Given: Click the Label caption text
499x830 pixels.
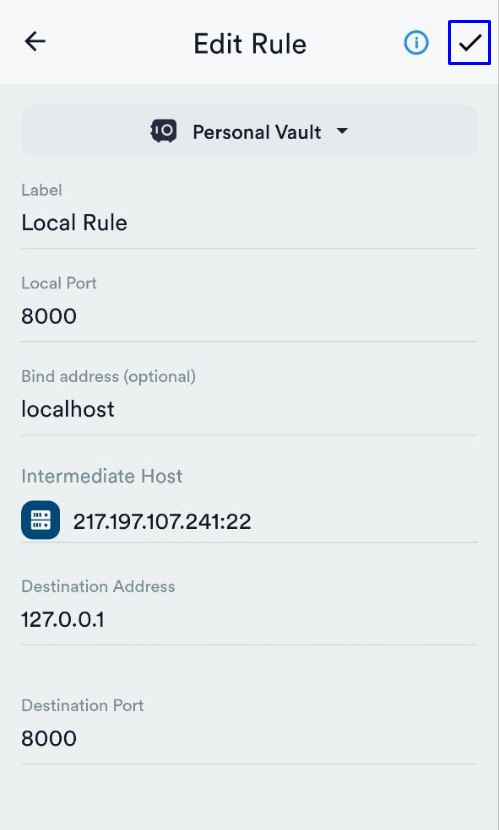Looking at the screenshot, I should pos(42,190).
